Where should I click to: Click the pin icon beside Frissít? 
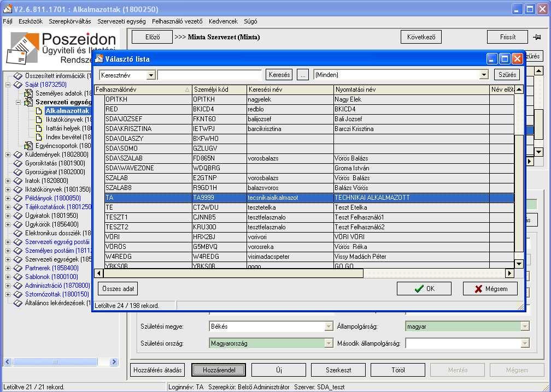tap(537, 37)
